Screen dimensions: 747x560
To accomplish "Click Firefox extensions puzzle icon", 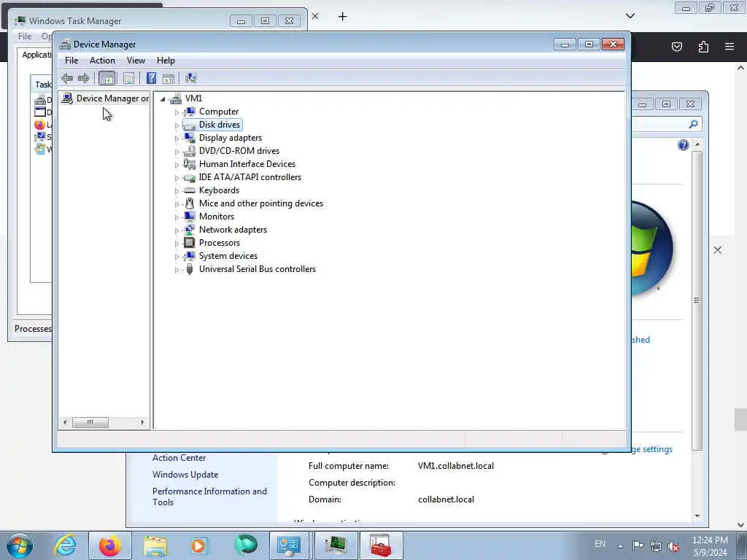I will point(703,46).
